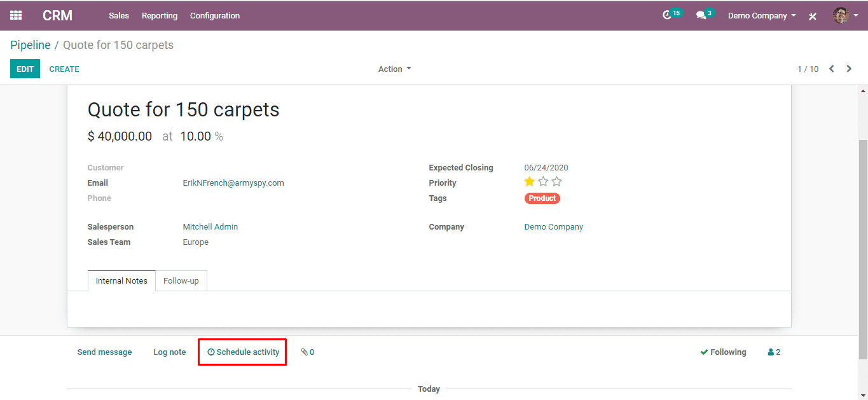The image size is (868, 400).
Task: Click the CREATE button
Action: click(64, 69)
